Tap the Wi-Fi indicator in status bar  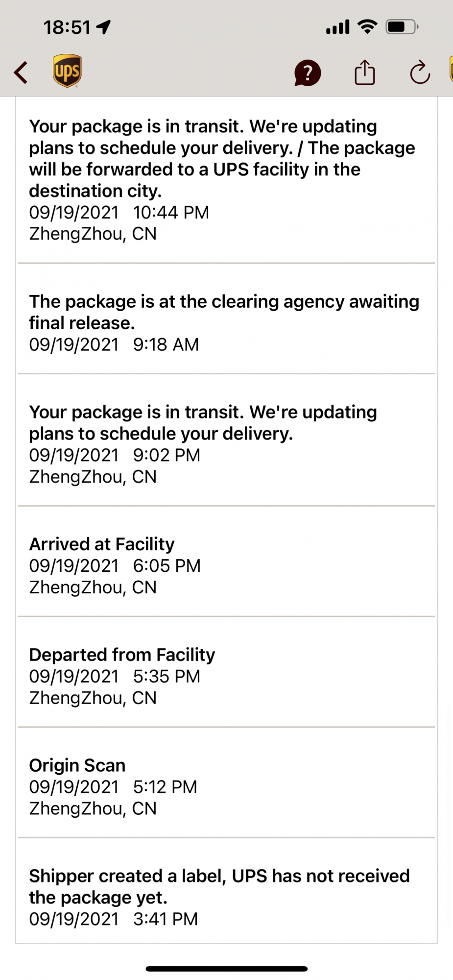click(367, 26)
